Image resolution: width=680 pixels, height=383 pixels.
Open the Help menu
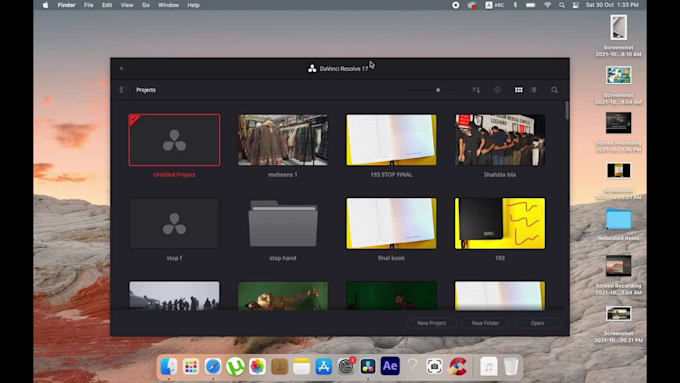(193, 5)
